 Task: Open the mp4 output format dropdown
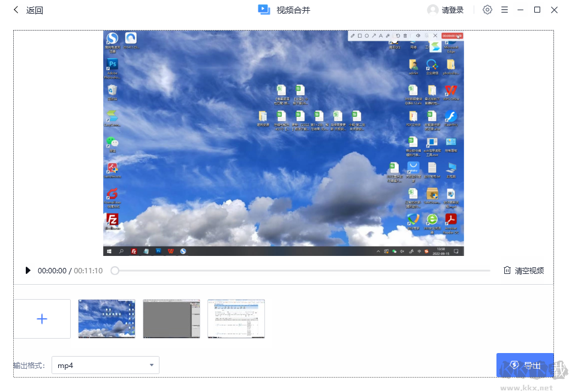105,365
